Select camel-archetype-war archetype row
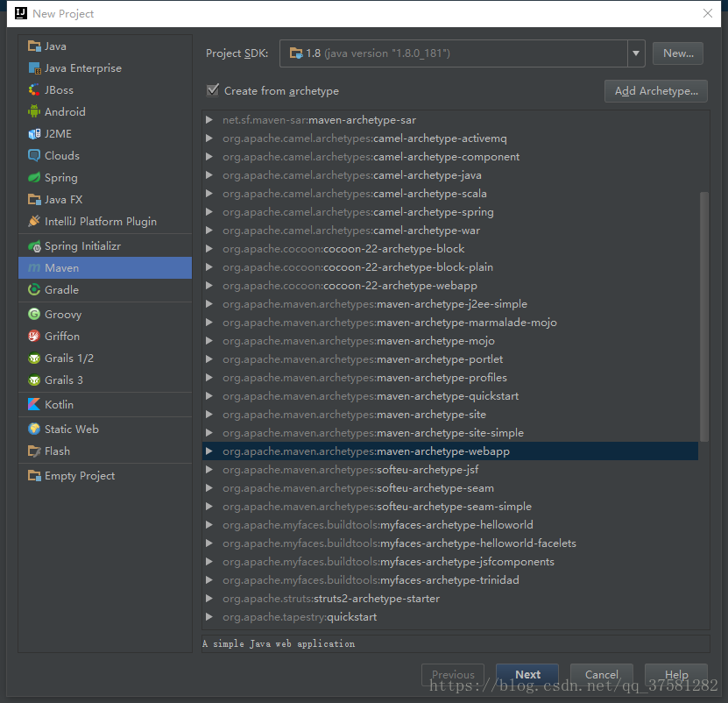Viewport: 728px width, 703px height. 450,231
